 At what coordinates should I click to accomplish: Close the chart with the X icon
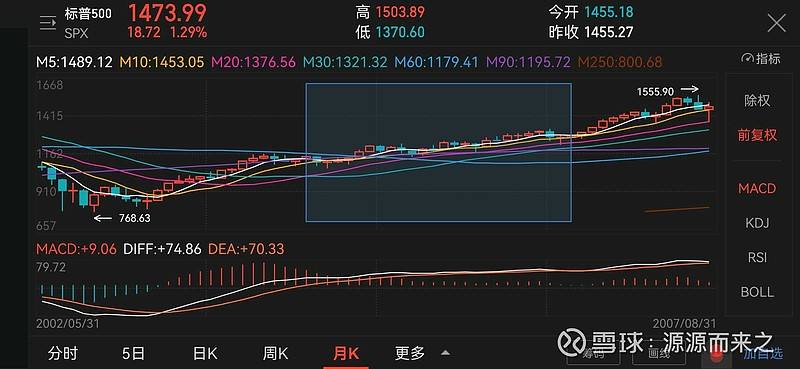click(777, 23)
